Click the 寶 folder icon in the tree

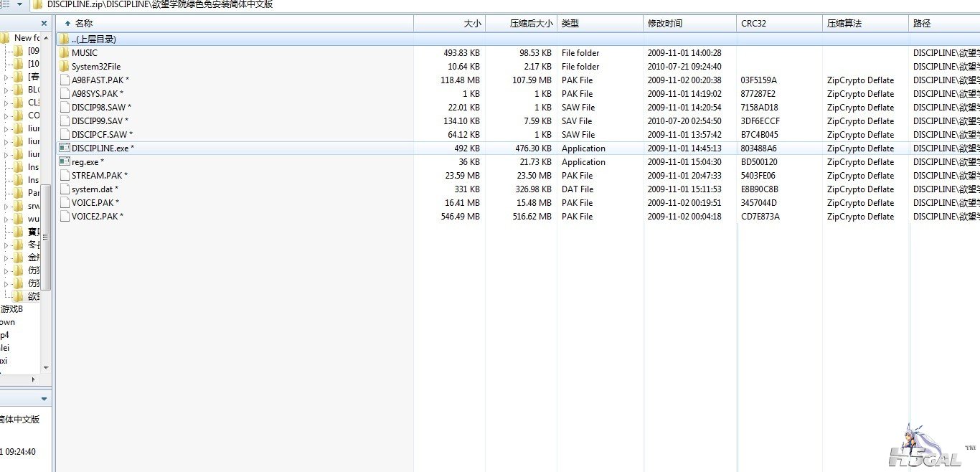[x=19, y=231]
